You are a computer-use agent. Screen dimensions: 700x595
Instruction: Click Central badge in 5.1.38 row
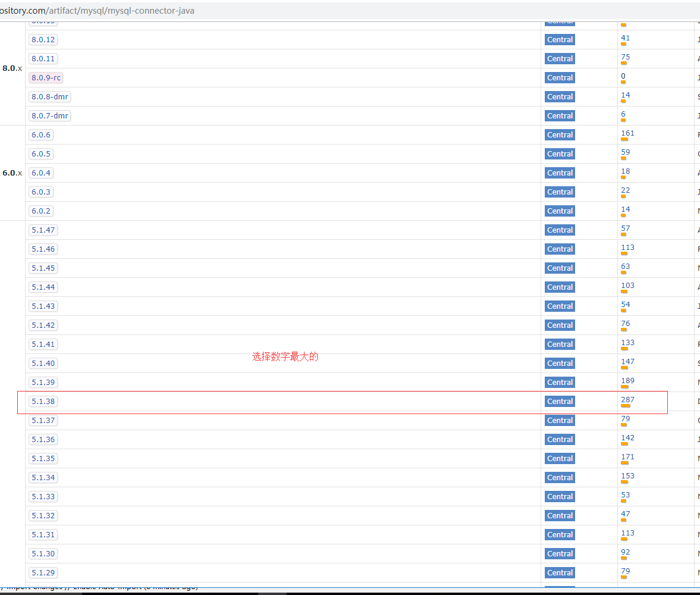(560, 402)
